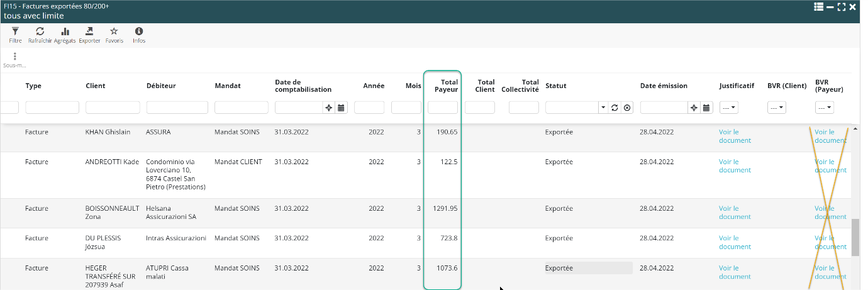The width and height of the screenshot is (868, 290).
Task: Expand the Statut filter dropdown
Action: pyautogui.click(x=603, y=108)
